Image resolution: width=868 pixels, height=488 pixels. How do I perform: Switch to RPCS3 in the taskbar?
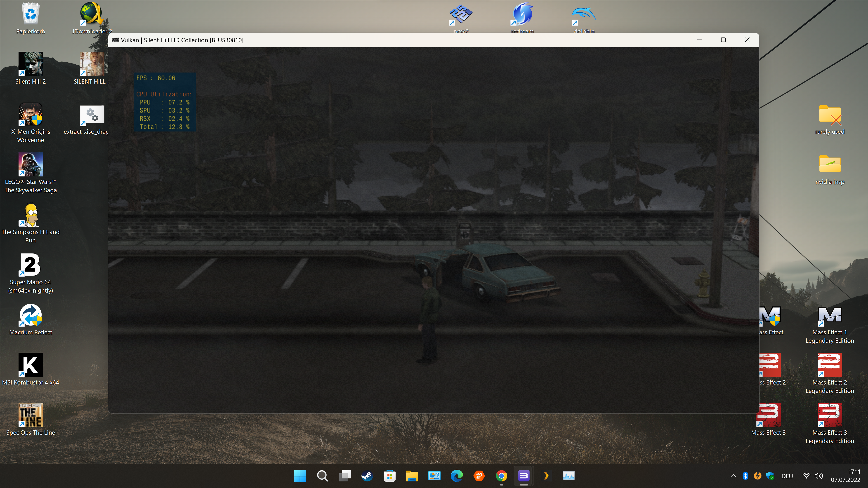[x=523, y=476]
